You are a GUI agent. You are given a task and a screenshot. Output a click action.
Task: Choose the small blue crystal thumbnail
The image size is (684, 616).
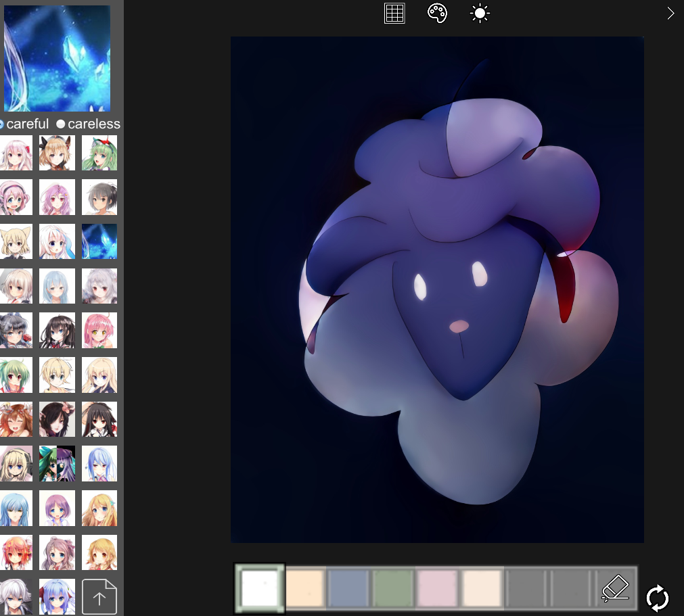(x=99, y=241)
